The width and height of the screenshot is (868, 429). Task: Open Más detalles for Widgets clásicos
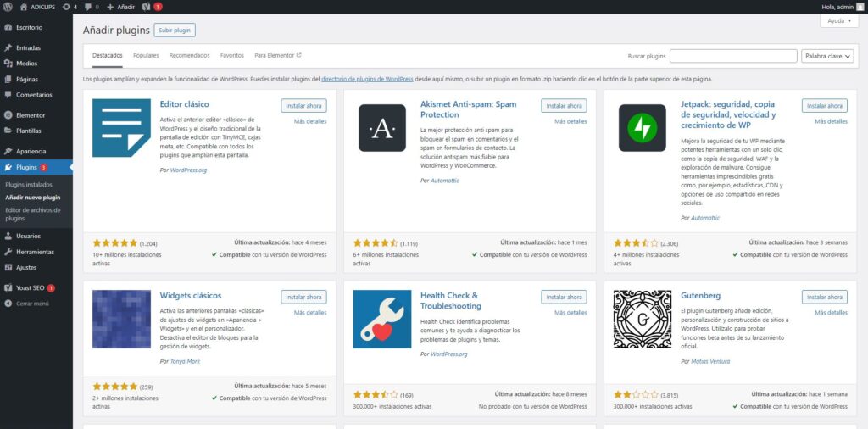pyautogui.click(x=310, y=312)
